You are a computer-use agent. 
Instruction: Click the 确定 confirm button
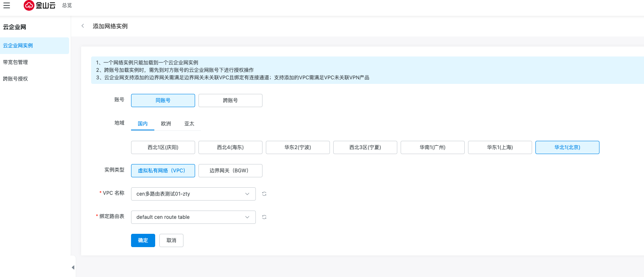tap(143, 240)
